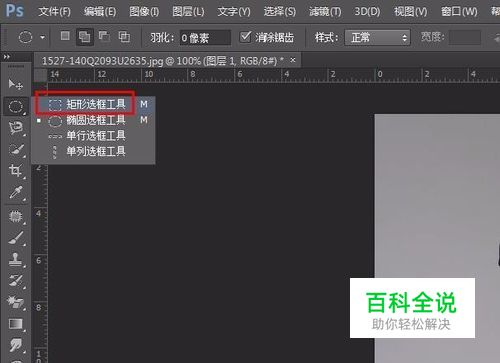Open the 文件(F) menu
500x363 pixels.
click(x=54, y=12)
